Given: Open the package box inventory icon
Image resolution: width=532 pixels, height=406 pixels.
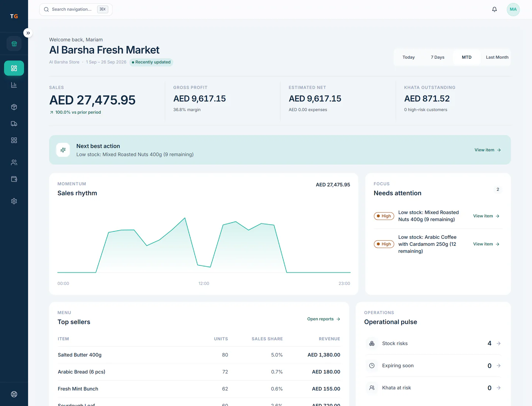Looking at the screenshot, I should coord(14,107).
